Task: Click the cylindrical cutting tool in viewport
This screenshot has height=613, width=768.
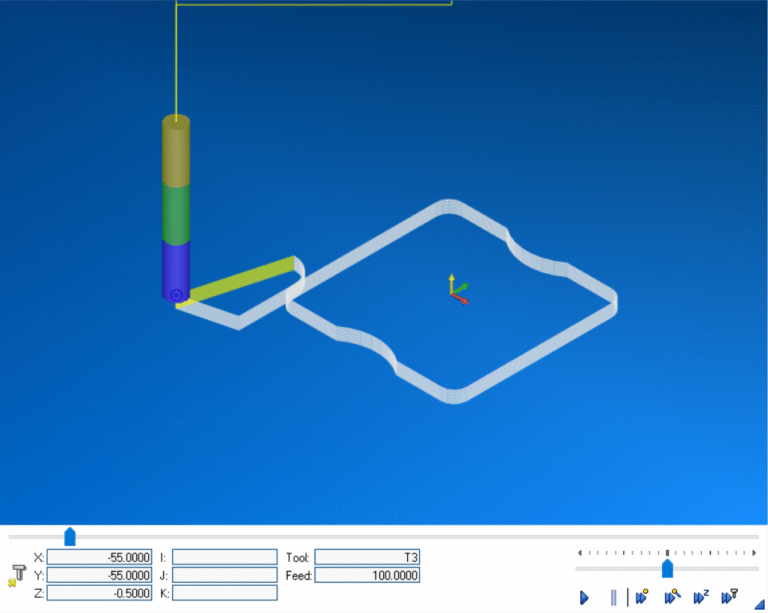Action: tap(176, 210)
